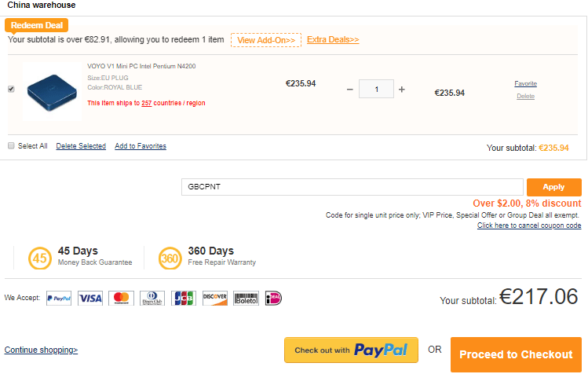Click the Boleto payment icon
Screen dimensions: 588x374
pyautogui.click(x=246, y=299)
